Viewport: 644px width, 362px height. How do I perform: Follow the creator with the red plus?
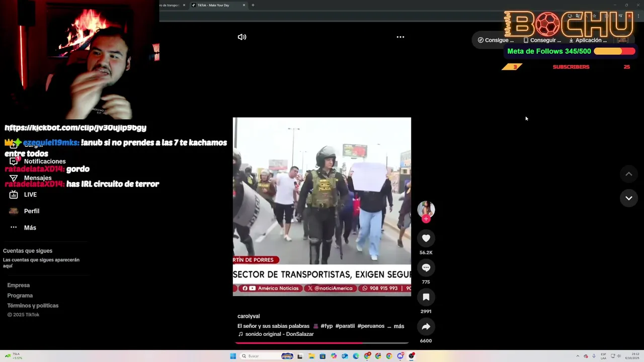pos(426,219)
